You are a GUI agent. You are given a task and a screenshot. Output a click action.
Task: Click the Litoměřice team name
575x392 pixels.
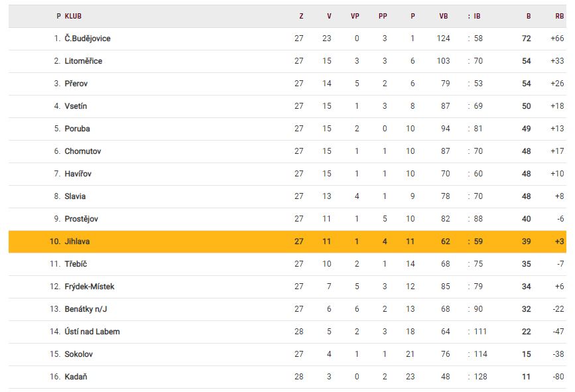coord(83,61)
